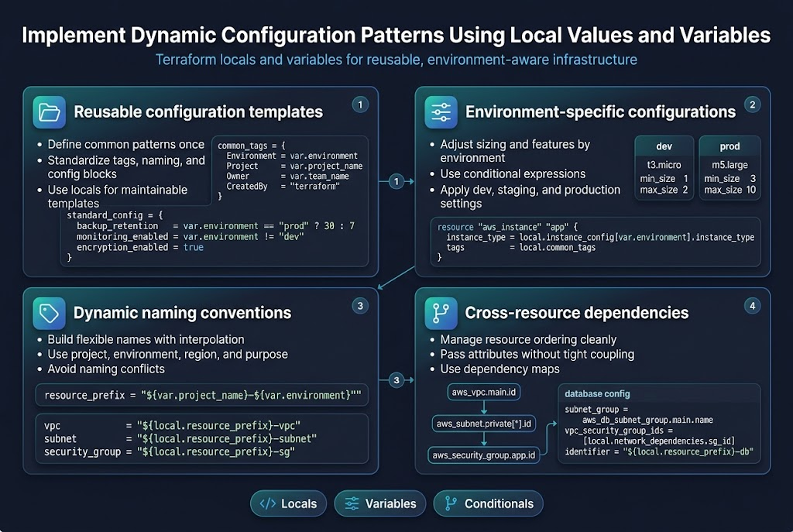Viewport: 793px width, 532px height.
Task: Click the branch icon beside Cross-resource dependencies
Action: [x=441, y=313]
